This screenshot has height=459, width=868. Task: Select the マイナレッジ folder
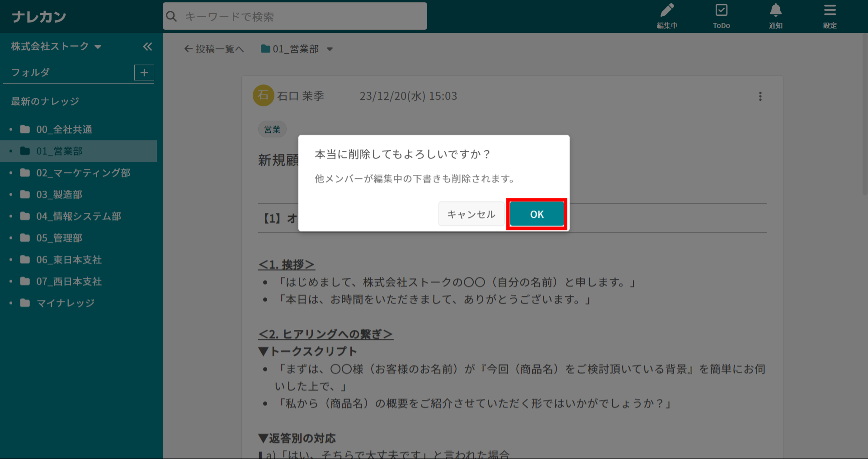pyautogui.click(x=66, y=303)
